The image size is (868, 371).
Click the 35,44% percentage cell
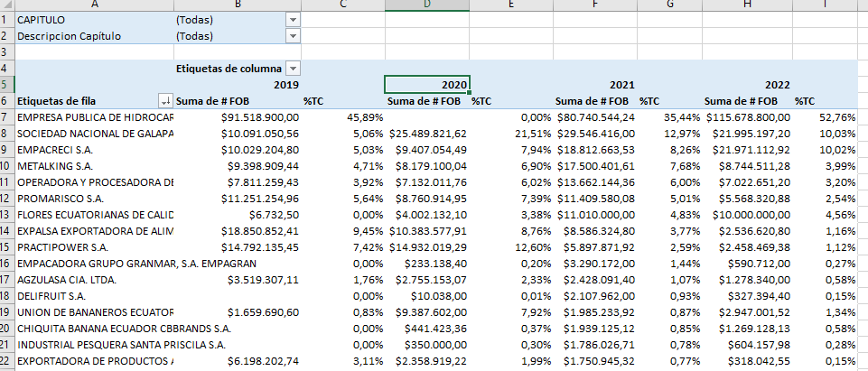point(670,117)
